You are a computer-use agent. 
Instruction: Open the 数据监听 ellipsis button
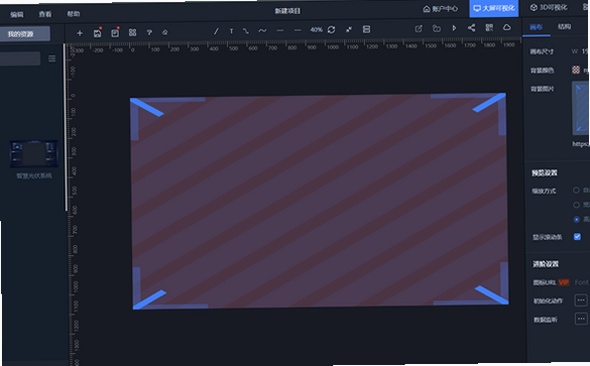(x=581, y=319)
